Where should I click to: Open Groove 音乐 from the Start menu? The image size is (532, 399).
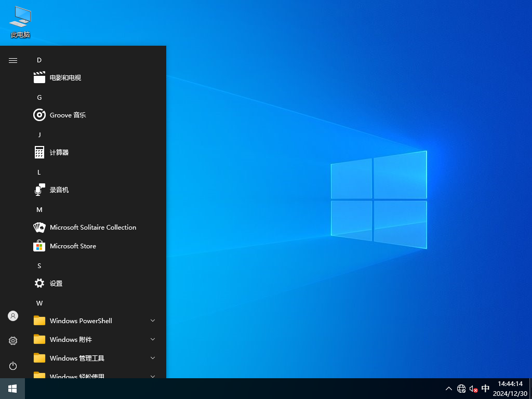coord(66,115)
